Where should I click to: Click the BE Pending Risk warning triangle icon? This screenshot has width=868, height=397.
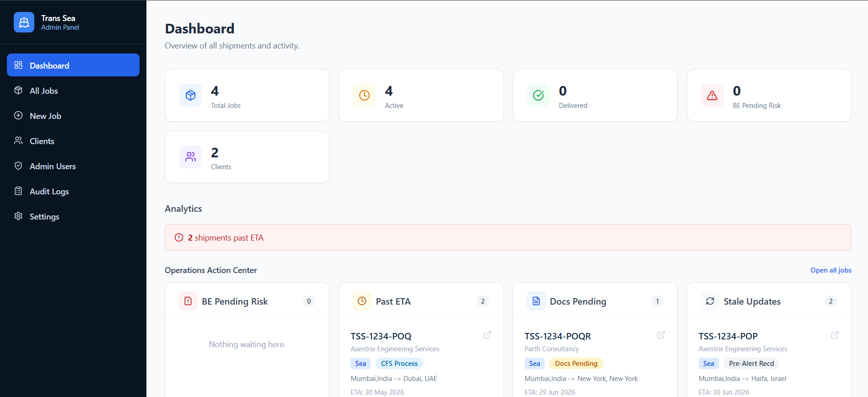point(712,95)
